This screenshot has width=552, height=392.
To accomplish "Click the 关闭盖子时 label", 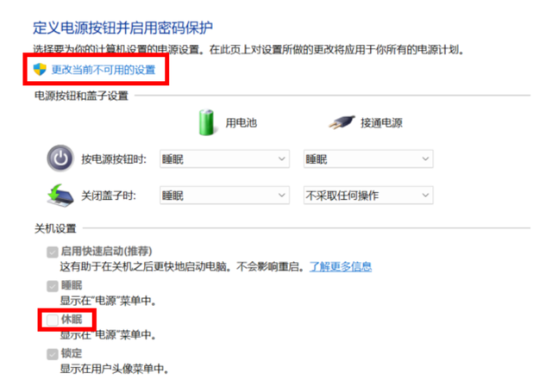I will (x=109, y=196).
